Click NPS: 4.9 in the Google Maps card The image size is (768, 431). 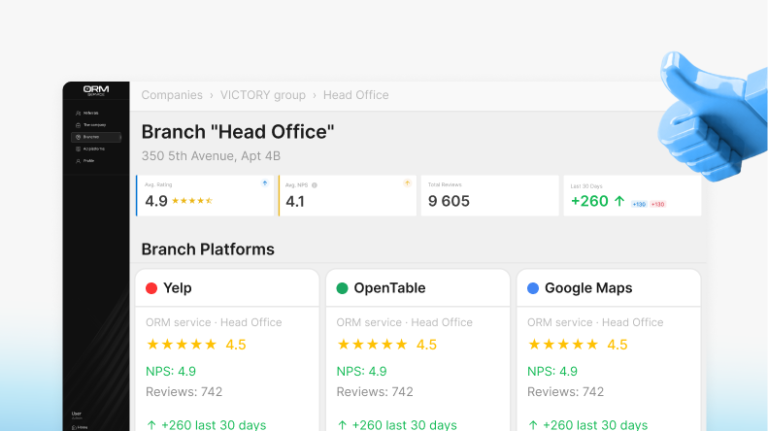point(552,371)
